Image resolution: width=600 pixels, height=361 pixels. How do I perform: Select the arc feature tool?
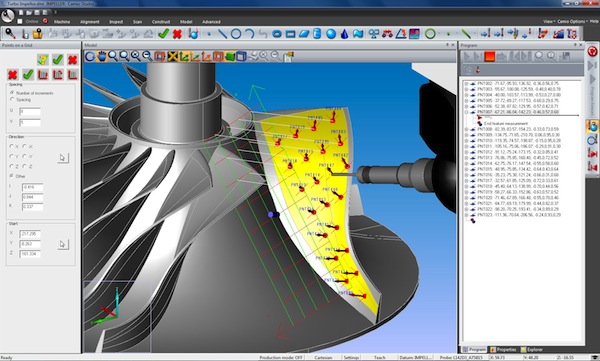(x=249, y=34)
